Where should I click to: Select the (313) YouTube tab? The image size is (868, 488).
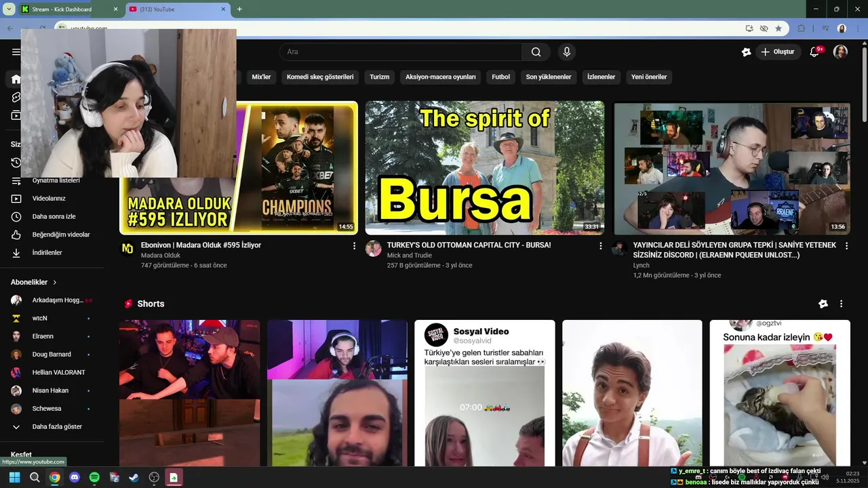tap(176, 9)
